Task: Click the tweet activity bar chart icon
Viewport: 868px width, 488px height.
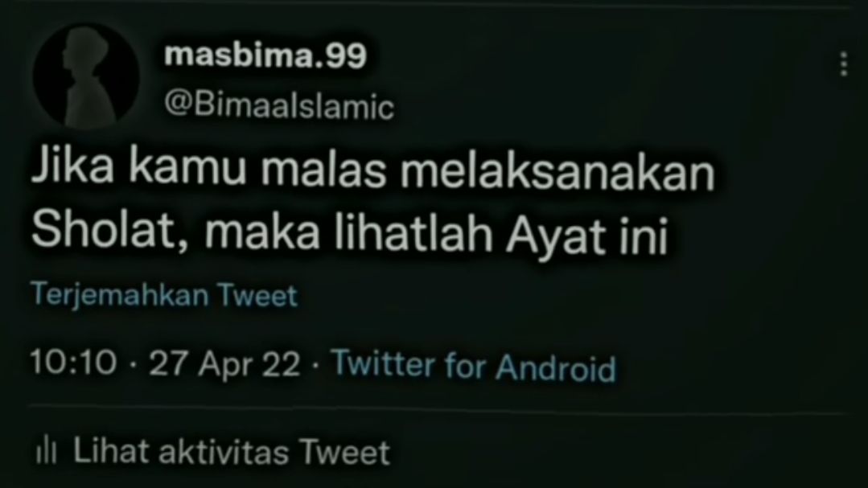Action: pos(46,451)
